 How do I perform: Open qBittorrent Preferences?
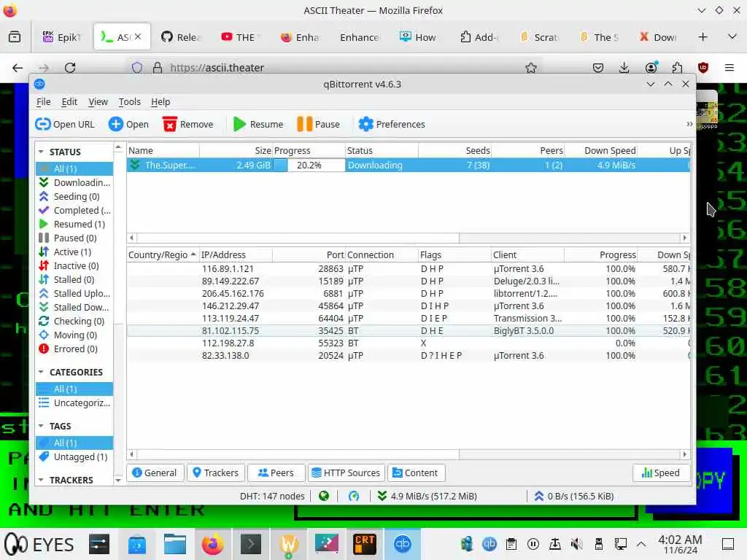click(392, 124)
